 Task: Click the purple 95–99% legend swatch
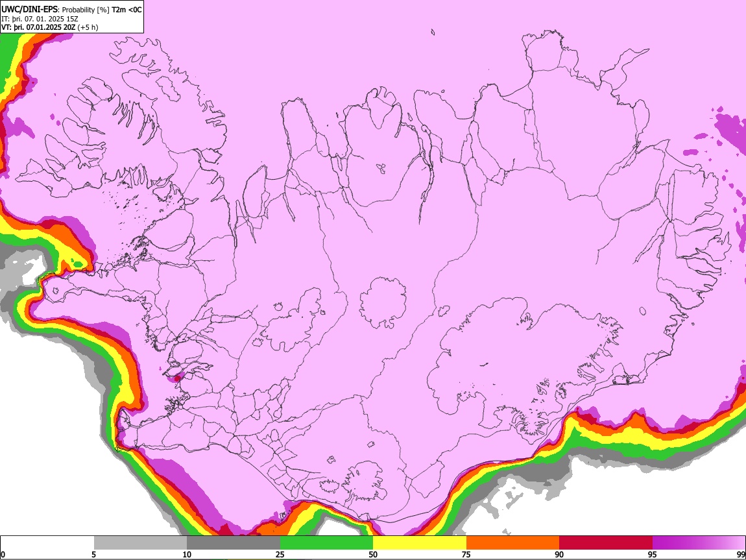click(x=699, y=543)
